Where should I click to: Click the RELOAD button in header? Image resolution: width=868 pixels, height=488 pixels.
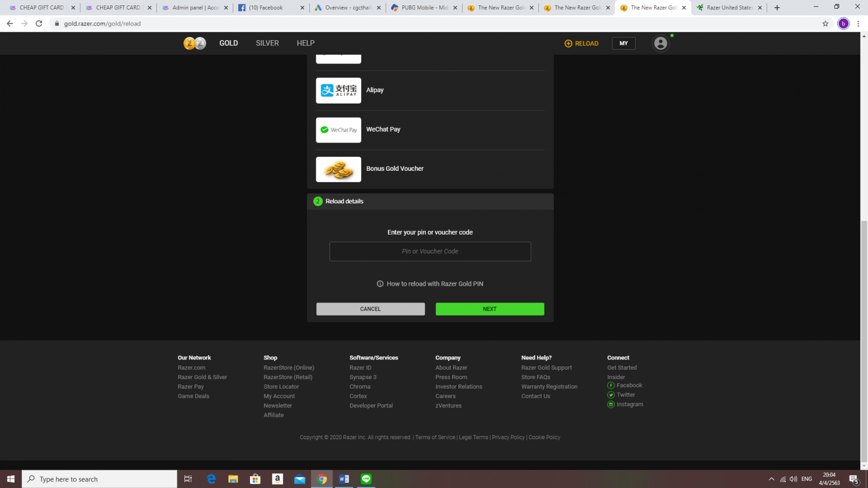[x=582, y=43]
